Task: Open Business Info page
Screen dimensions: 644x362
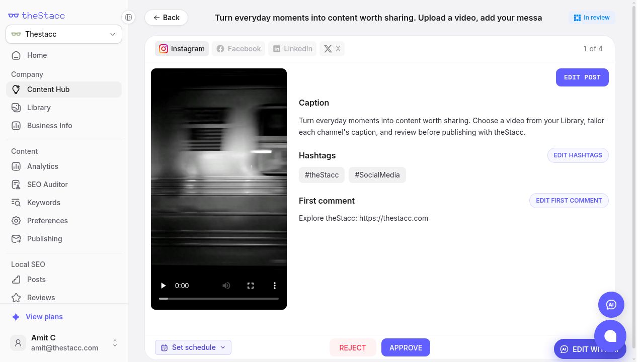Action: 64,126
